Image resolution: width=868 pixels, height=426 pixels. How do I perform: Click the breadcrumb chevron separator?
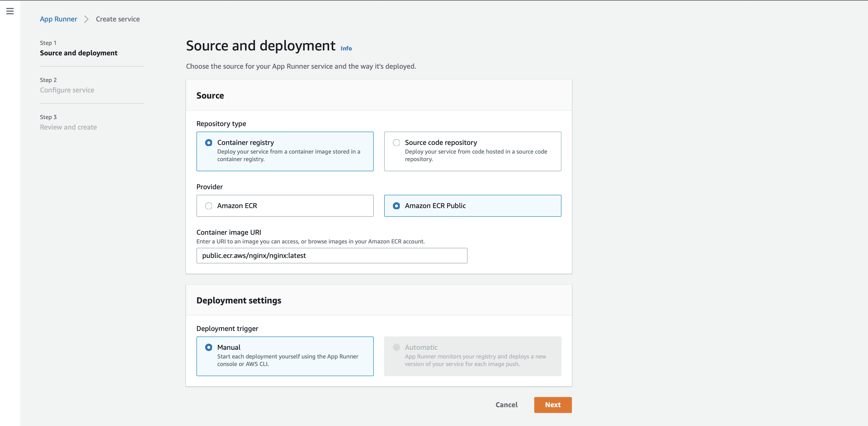(86, 19)
